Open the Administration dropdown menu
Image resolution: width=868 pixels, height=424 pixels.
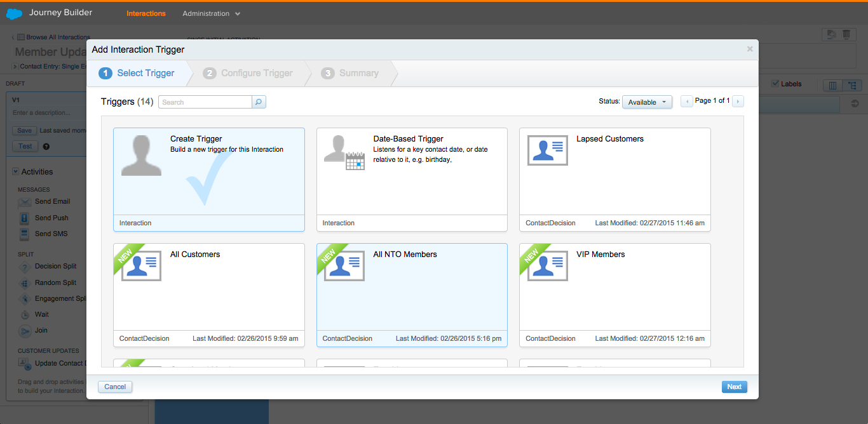coord(212,13)
